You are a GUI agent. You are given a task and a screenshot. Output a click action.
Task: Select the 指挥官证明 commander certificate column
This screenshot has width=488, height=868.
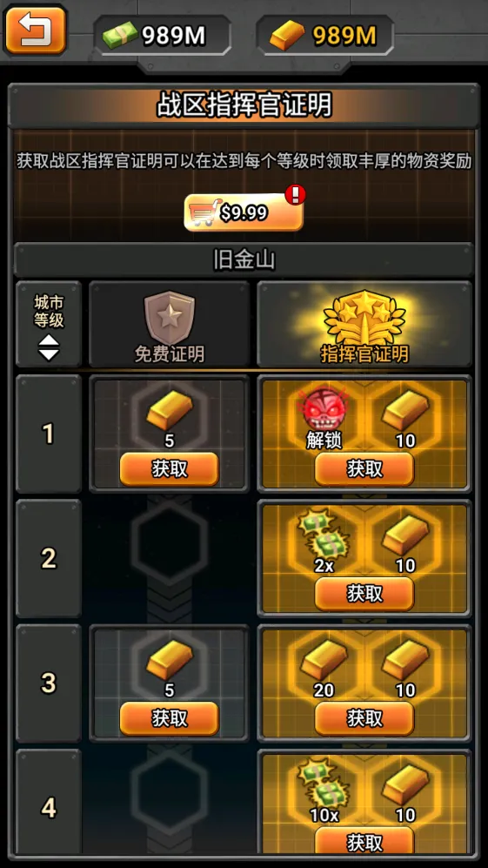364,325
